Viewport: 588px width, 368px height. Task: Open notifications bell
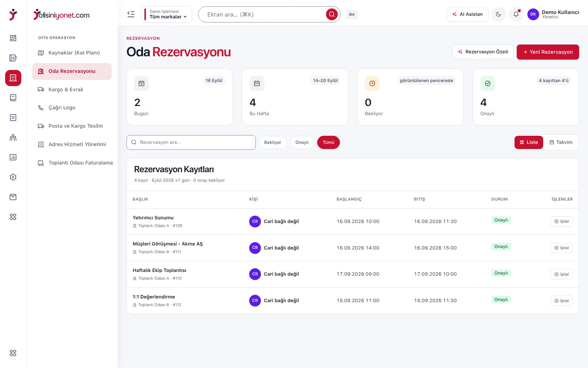[x=516, y=14]
